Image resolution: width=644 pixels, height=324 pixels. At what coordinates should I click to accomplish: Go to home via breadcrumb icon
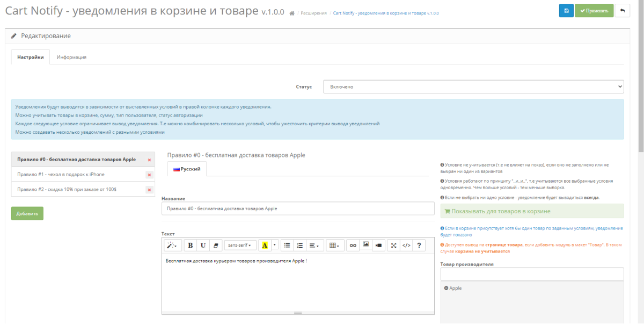pos(291,13)
